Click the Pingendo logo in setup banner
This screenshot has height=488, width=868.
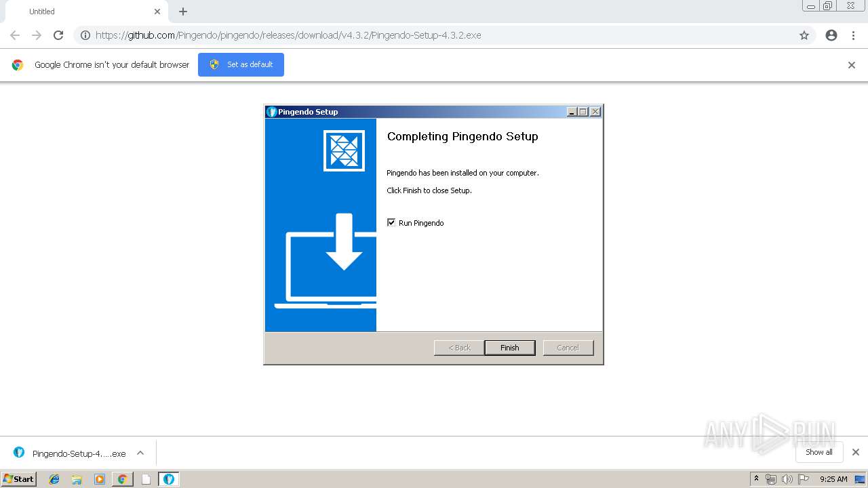click(x=344, y=150)
